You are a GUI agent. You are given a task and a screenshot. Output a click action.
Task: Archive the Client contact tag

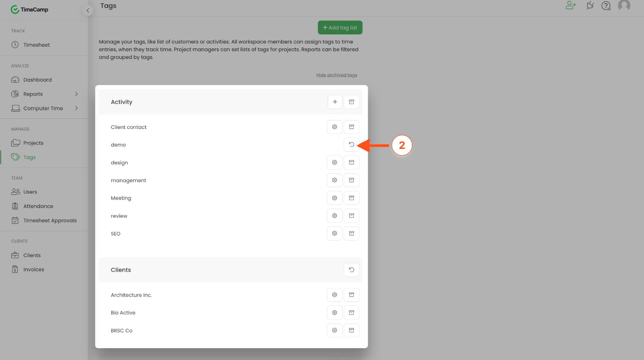click(351, 127)
